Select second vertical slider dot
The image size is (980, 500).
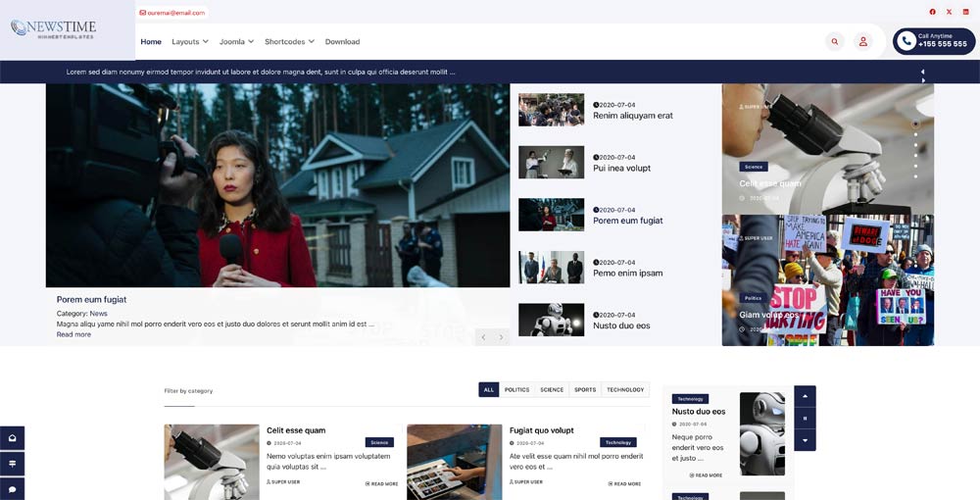point(915,134)
